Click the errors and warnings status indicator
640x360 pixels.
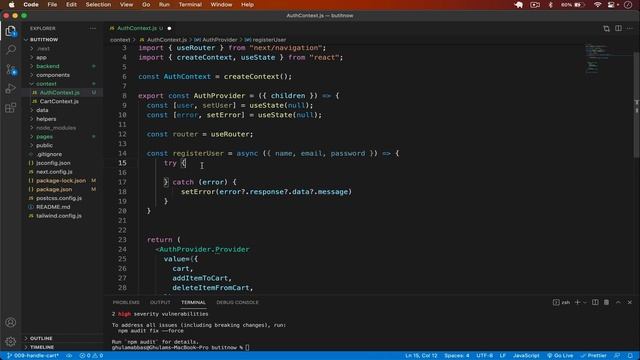91,356
